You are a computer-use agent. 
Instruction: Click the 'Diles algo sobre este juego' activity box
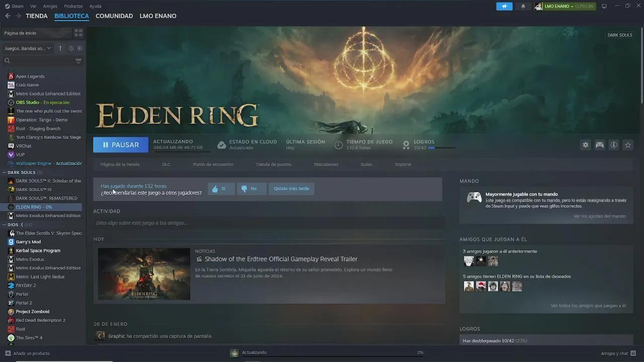pos(269,223)
